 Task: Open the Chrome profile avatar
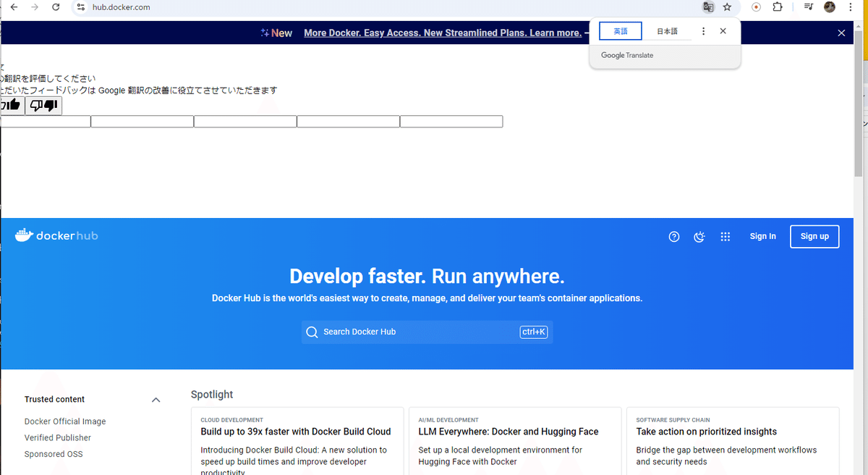coord(830,7)
